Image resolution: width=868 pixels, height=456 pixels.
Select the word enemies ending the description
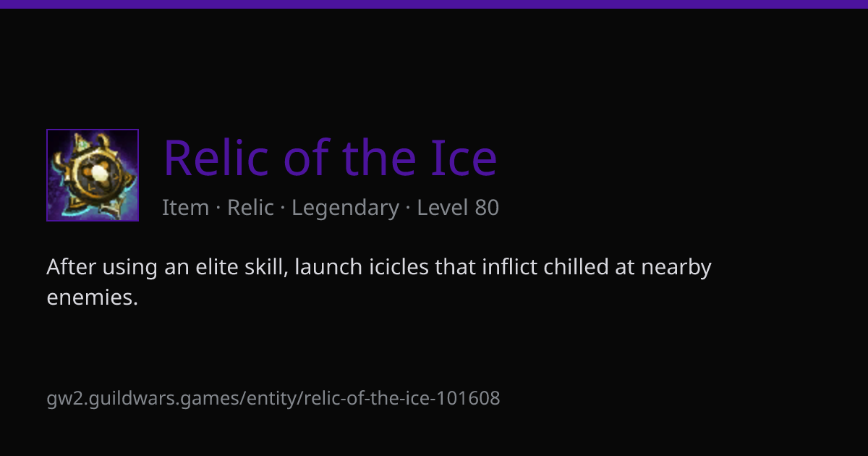(x=92, y=297)
